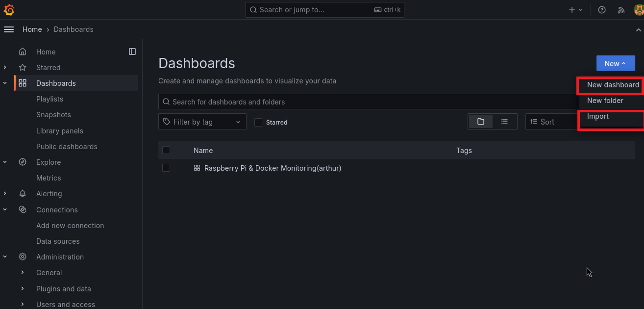644x309 pixels.
Task: Open the Filter by tag dropdown
Action: point(202,122)
